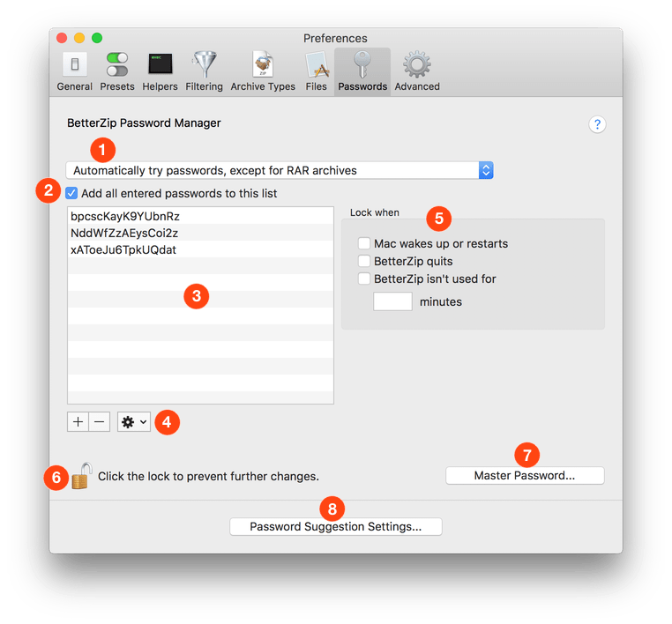Viewport: 672px width, 624px height.
Task: Open the gear action menu below list
Action: 134,422
